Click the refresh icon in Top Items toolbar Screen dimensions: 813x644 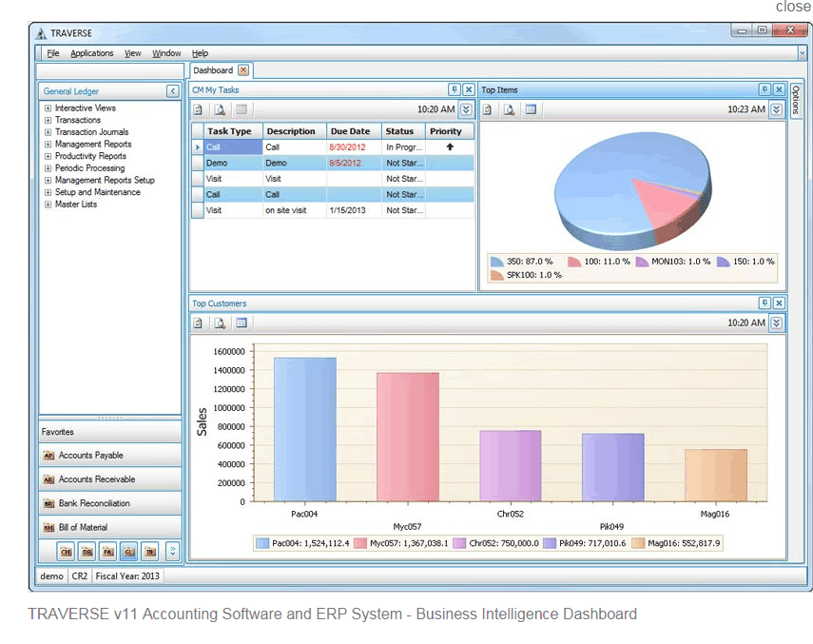coord(488,109)
